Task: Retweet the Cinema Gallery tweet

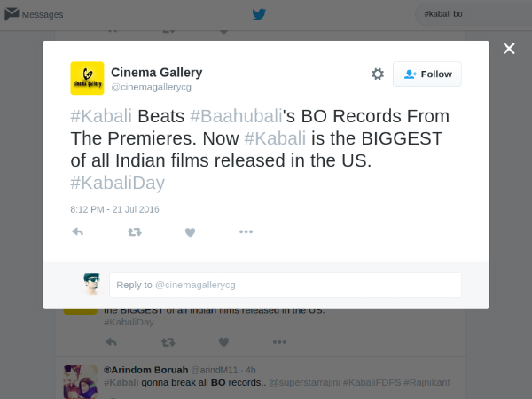Action: (x=134, y=232)
